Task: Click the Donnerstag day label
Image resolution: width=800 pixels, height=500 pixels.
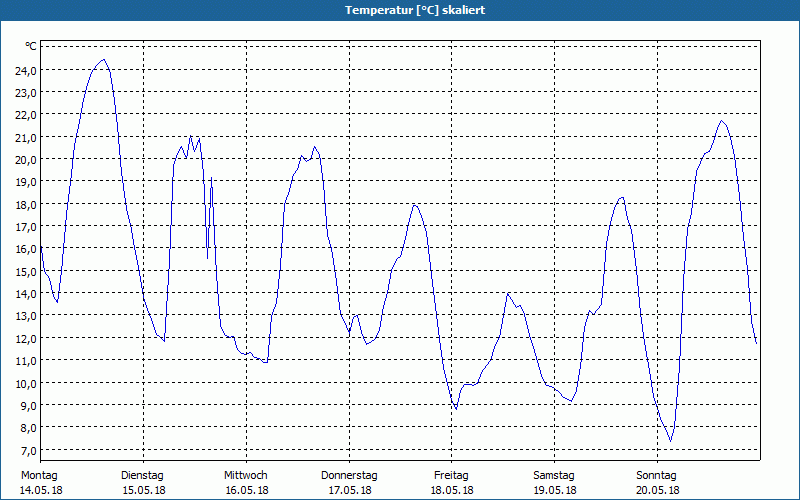Action: (x=349, y=476)
